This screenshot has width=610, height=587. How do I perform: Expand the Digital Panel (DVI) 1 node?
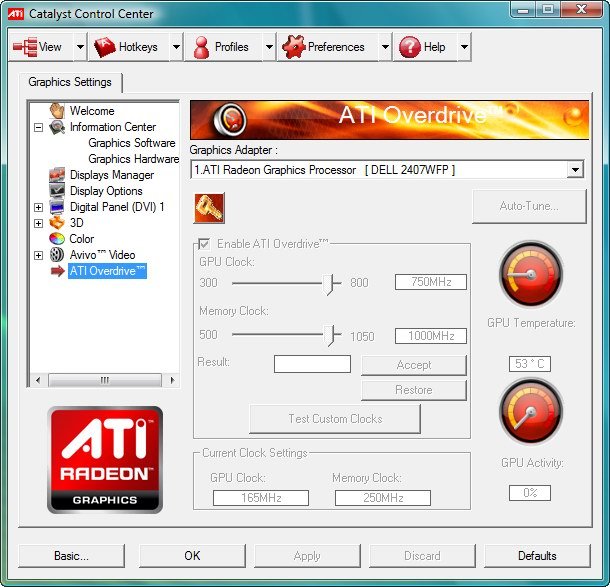pyautogui.click(x=38, y=207)
